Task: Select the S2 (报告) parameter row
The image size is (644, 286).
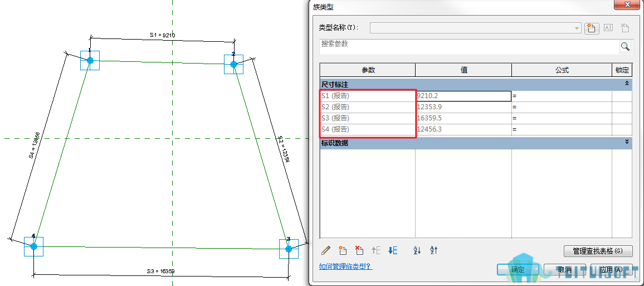Action: (368, 107)
